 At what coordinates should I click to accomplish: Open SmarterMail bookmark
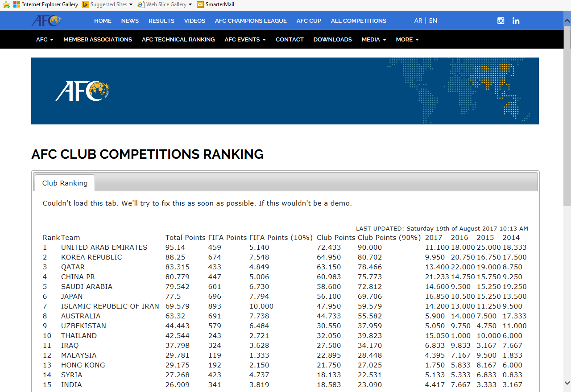[215, 4]
